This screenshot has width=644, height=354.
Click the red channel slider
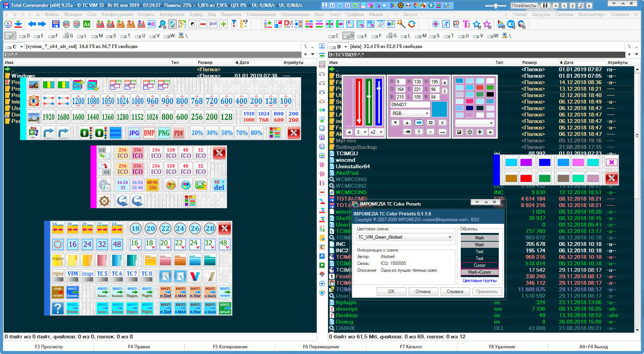[359, 102]
